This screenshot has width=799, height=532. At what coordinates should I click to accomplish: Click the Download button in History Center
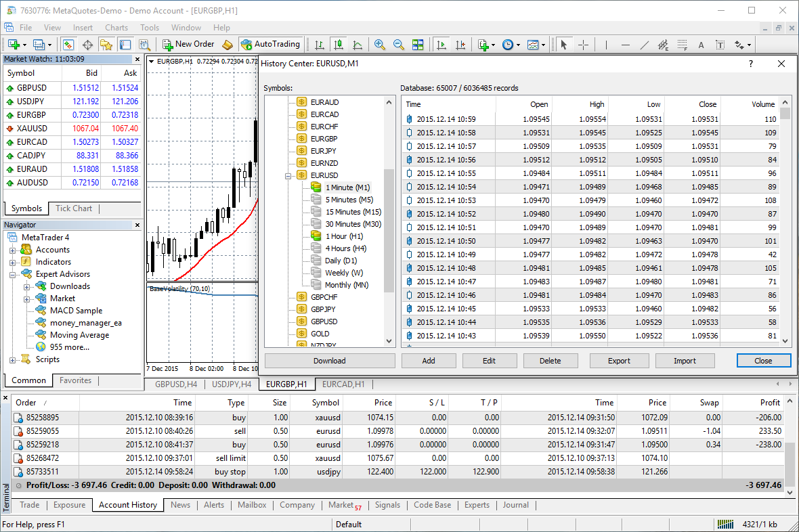330,361
